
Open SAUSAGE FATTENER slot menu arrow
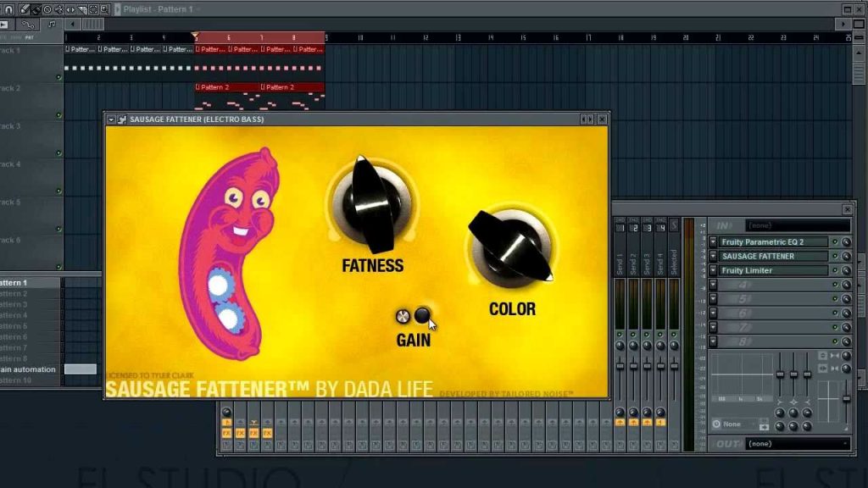tap(713, 256)
